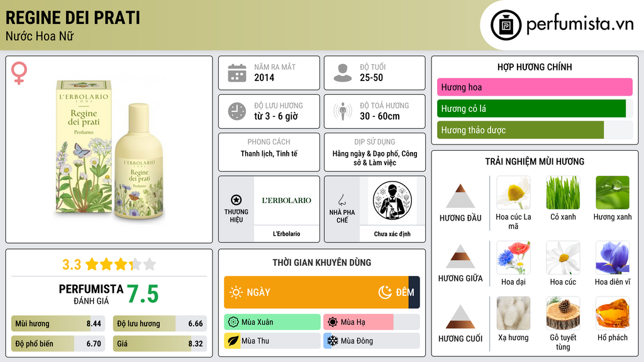The height and width of the screenshot is (362, 644).
Task: Click the L'Erbolario brand name label
Action: point(287,234)
